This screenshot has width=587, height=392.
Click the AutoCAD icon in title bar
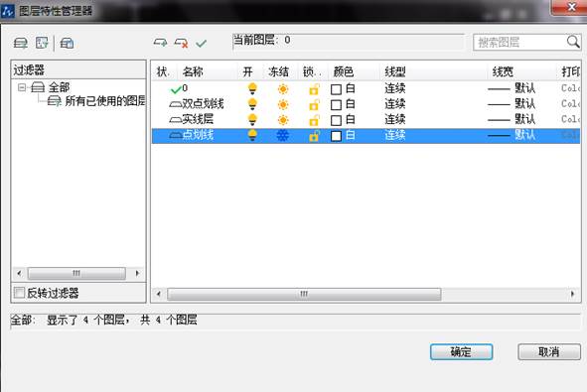point(8,11)
